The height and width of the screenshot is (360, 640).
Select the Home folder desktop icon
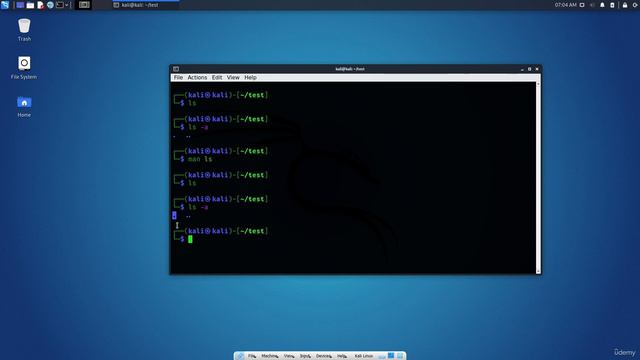(24, 107)
